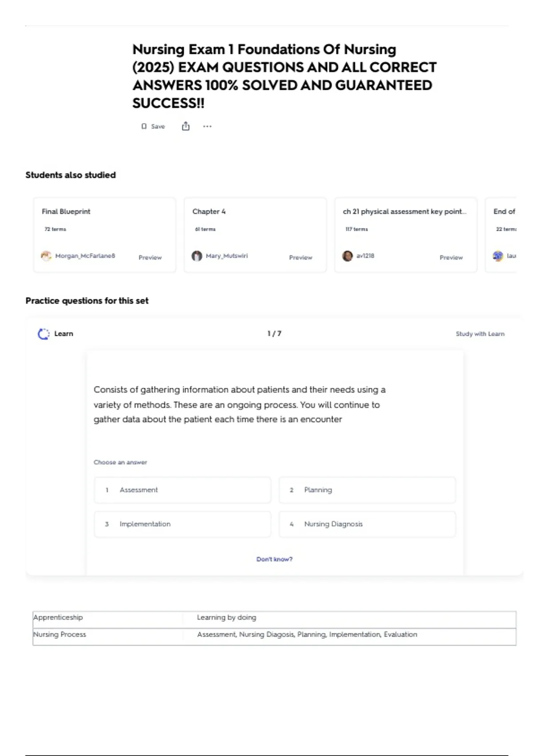Open the partially visible End of card

501,235
